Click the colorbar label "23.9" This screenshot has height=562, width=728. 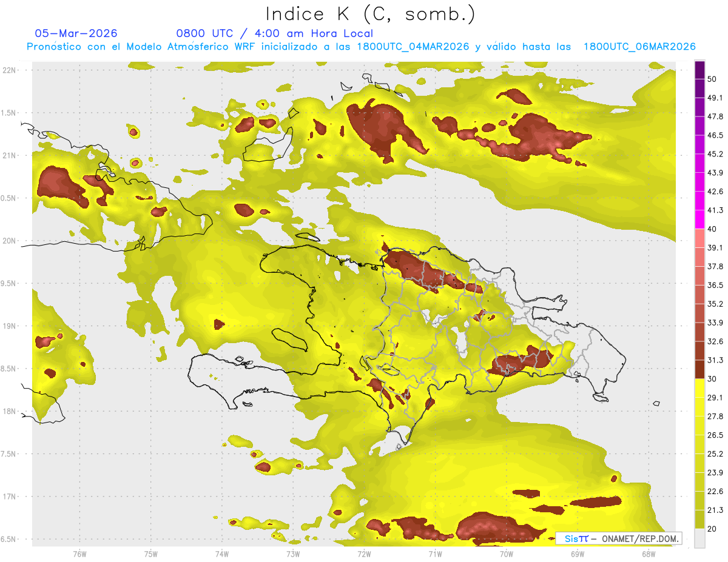tap(715, 473)
